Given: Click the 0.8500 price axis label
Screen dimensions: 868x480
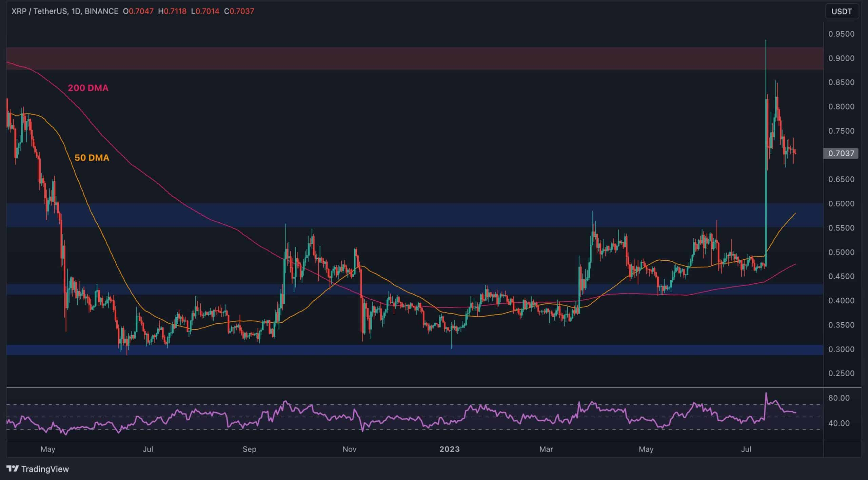Looking at the screenshot, I should click(841, 82).
